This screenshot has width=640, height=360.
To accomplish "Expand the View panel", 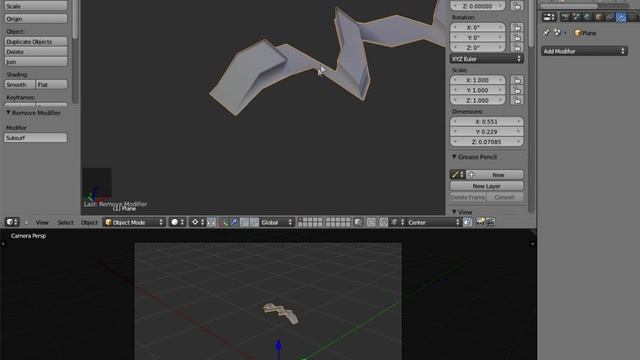I will [454, 212].
